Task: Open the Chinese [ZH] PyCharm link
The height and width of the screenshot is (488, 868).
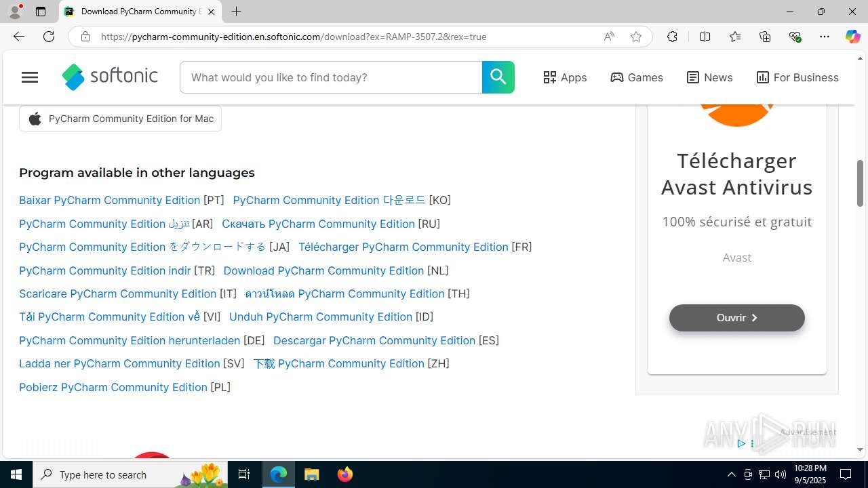Action: point(338,363)
